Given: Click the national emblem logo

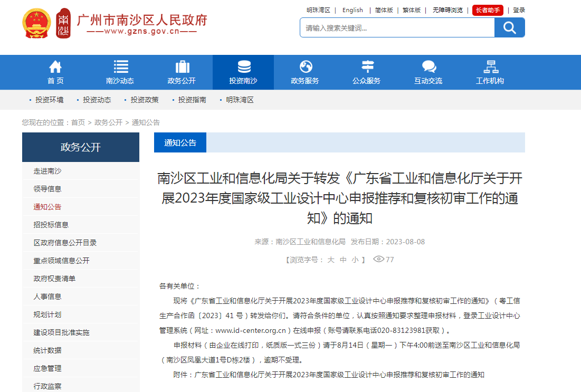Looking at the screenshot, I should pyautogui.click(x=36, y=23).
